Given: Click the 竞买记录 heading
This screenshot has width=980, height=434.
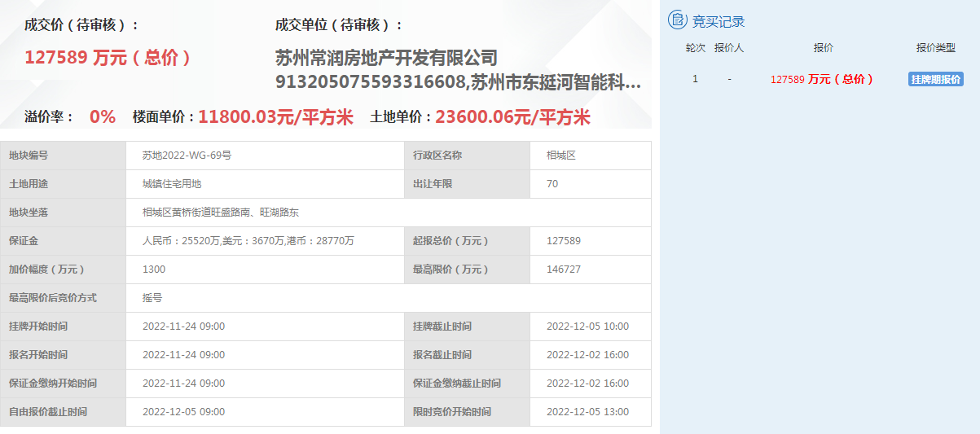Looking at the screenshot, I should [719, 22].
